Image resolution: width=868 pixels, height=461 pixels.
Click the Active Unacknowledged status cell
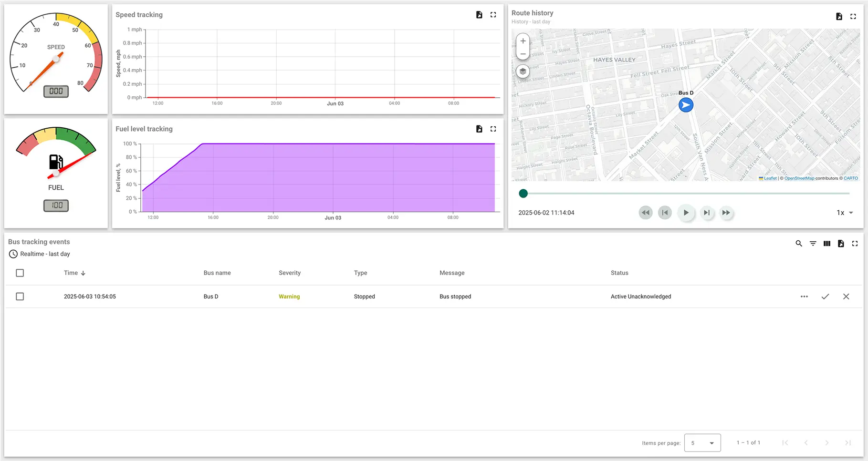[641, 297]
